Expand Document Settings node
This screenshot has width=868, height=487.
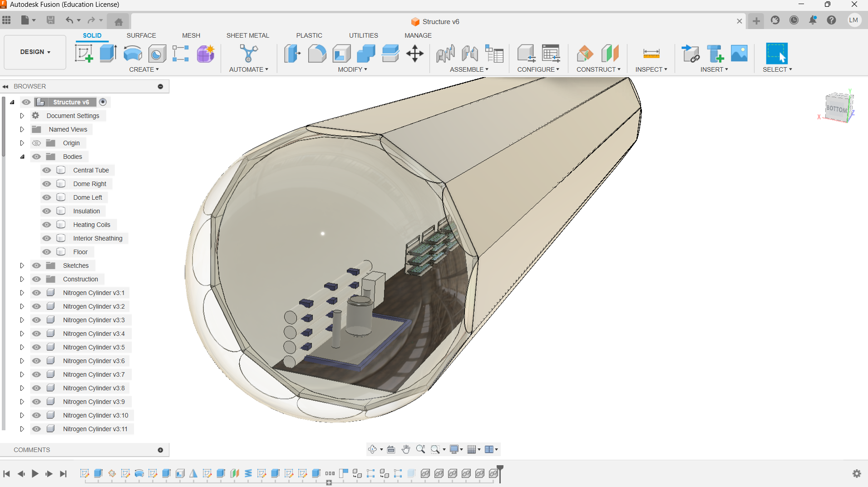[22, 116]
